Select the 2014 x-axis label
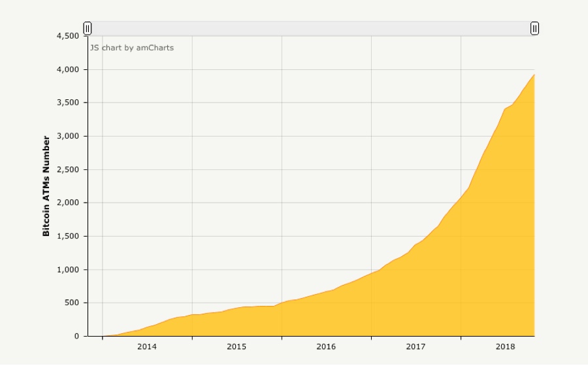 point(146,347)
